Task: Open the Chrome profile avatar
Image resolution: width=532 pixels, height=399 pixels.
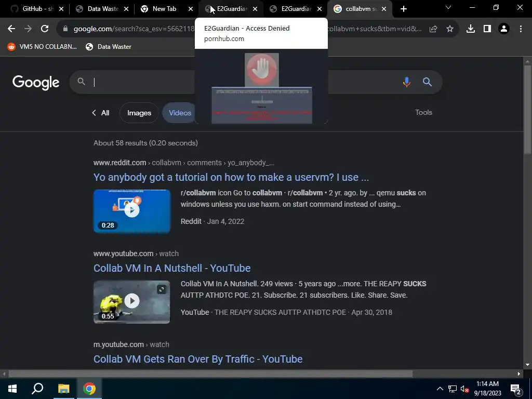Action: pyautogui.click(x=504, y=29)
